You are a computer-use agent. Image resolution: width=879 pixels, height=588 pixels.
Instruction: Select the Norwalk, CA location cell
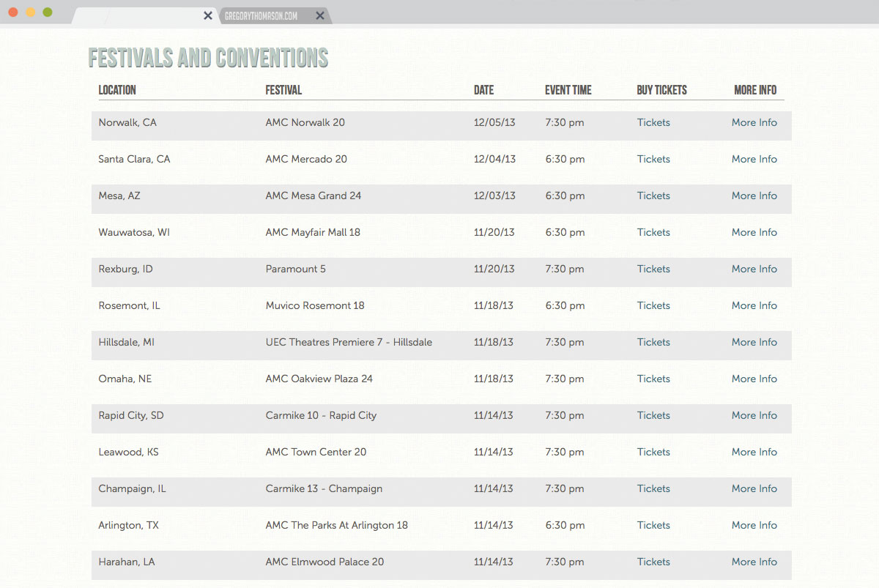tap(127, 122)
